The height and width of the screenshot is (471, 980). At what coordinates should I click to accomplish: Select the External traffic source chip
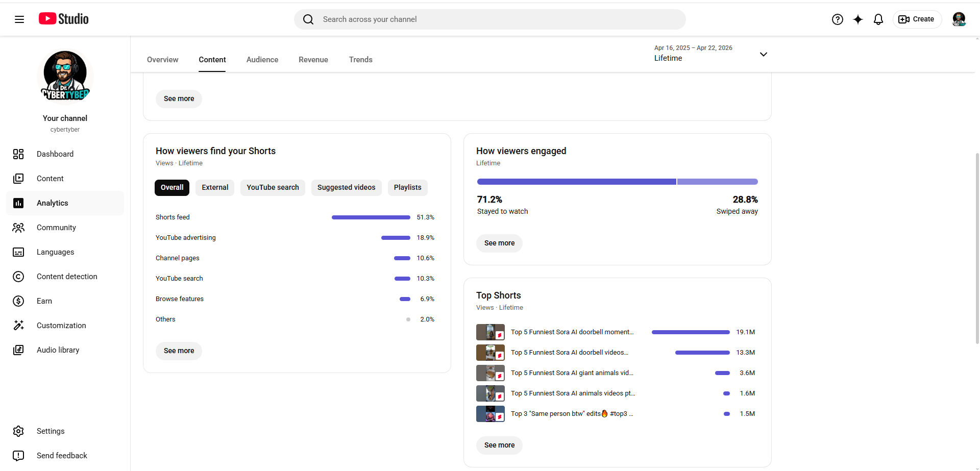(215, 188)
